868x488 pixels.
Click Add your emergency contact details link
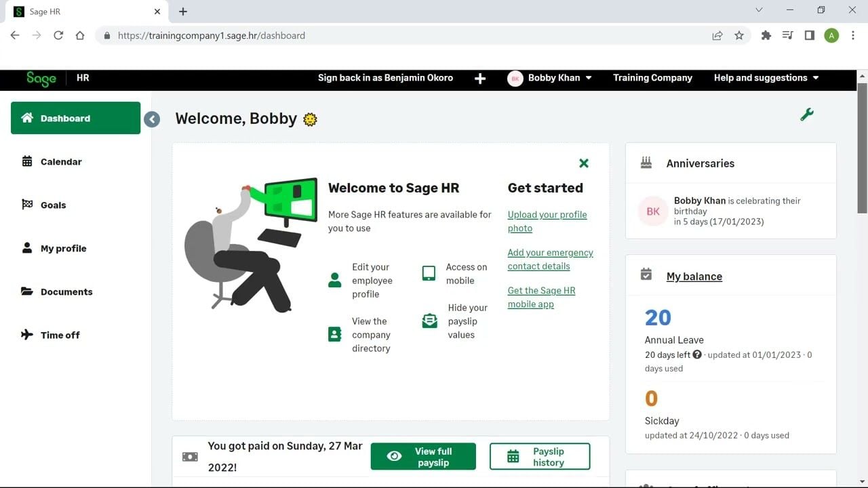tap(550, 259)
